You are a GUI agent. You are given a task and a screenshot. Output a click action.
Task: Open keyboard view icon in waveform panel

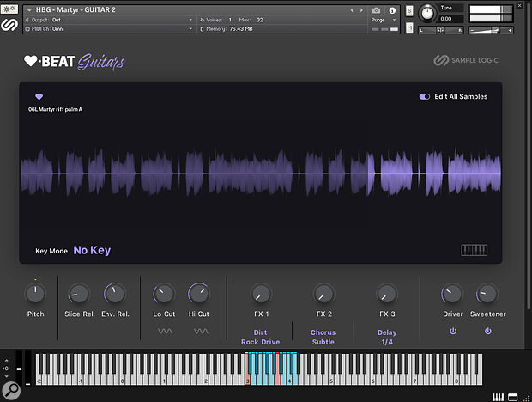[474, 250]
